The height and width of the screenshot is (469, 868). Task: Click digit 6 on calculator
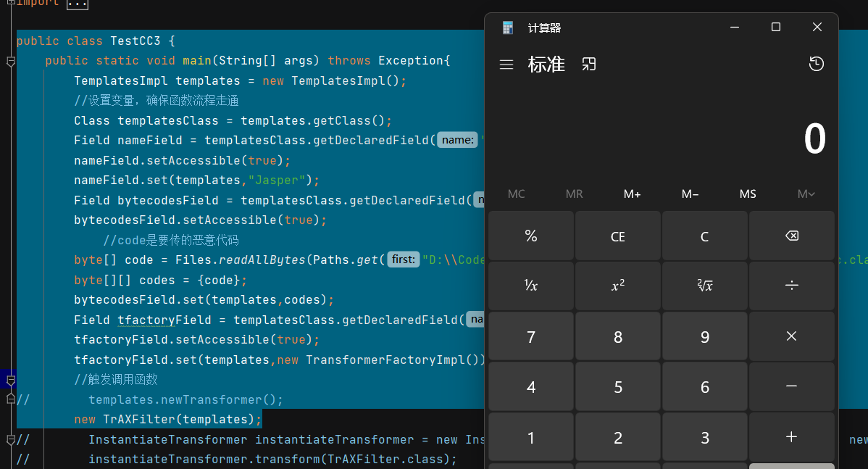[x=705, y=386]
